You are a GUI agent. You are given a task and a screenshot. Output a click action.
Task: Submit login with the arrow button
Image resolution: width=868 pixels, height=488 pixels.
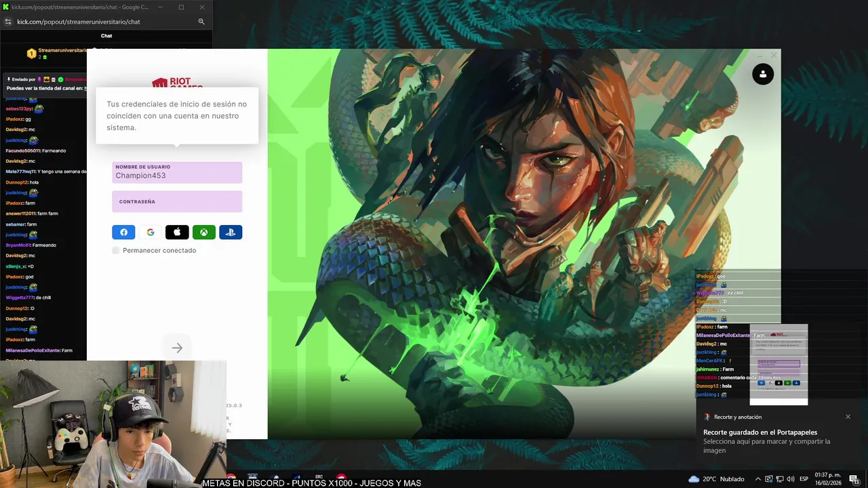point(177,348)
